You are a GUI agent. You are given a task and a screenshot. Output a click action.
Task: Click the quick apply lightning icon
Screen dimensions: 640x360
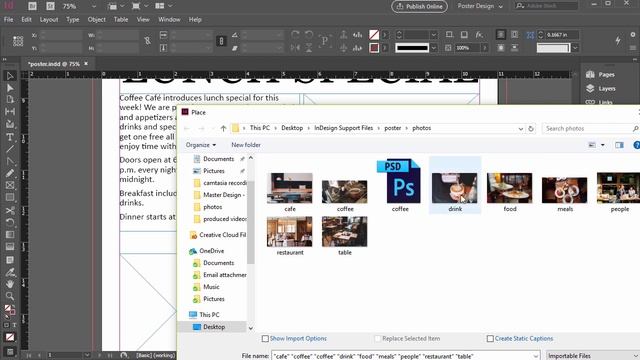[618, 40]
